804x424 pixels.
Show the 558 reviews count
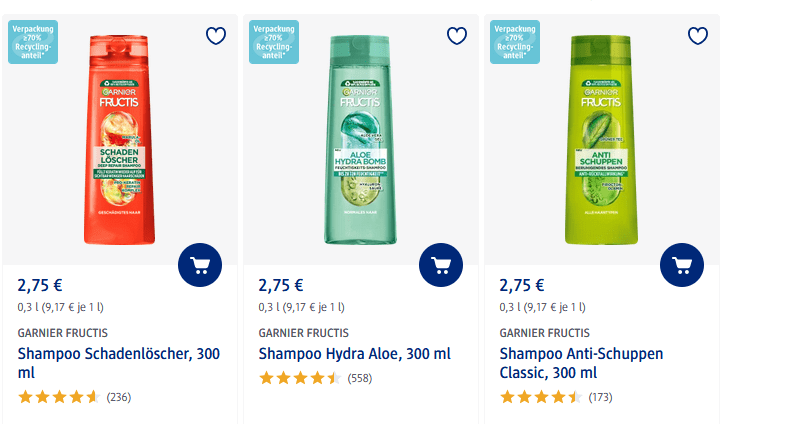point(360,378)
